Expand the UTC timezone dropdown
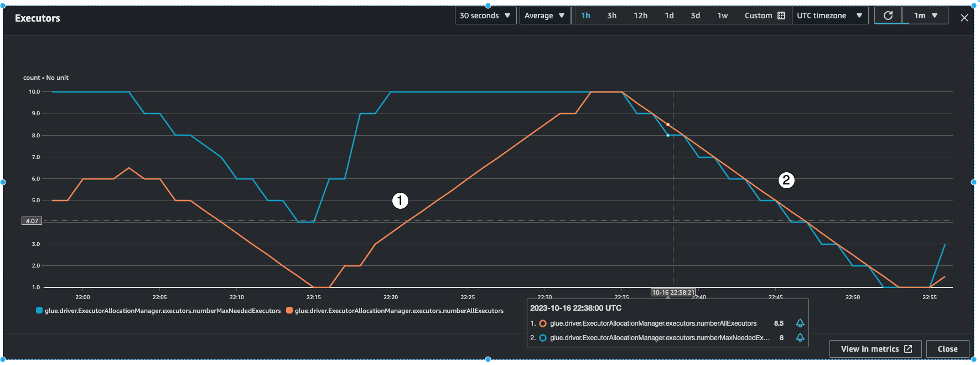980x365 pixels. point(829,16)
